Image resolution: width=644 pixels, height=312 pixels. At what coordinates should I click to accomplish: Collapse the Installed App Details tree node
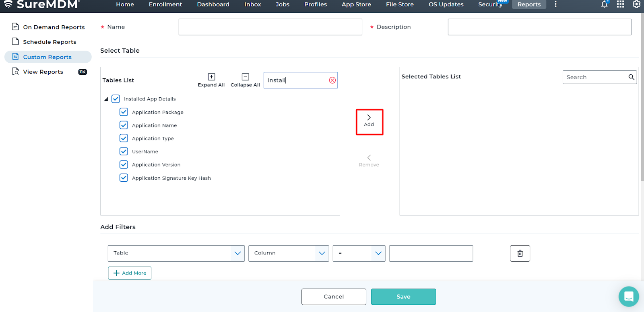tap(106, 99)
